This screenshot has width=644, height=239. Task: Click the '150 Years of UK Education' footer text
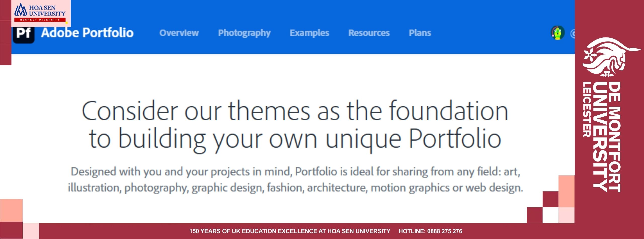point(290,231)
